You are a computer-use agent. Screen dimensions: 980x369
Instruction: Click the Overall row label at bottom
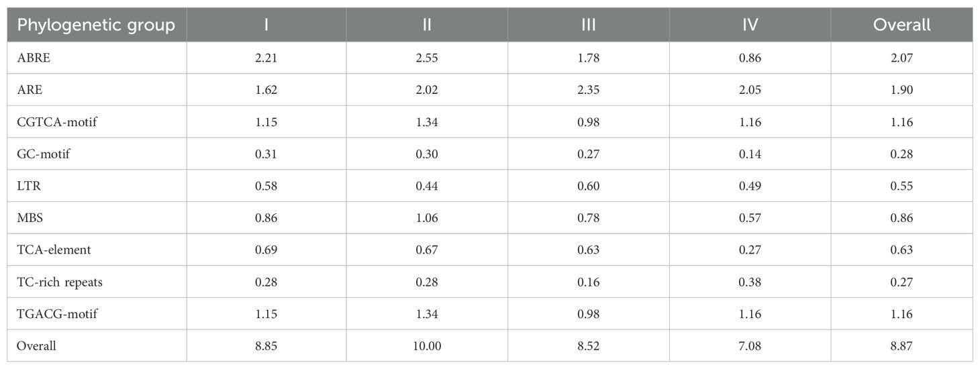pos(36,346)
